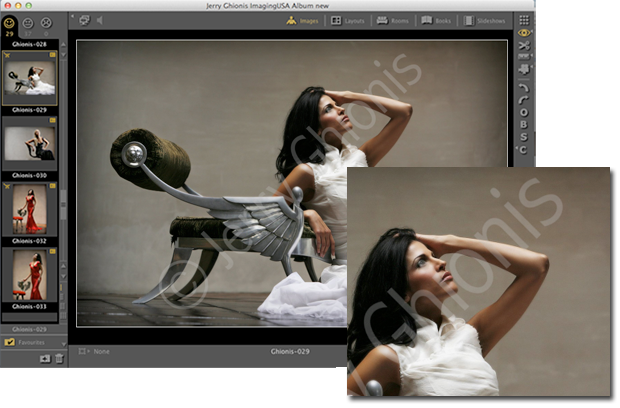This screenshot has height=408, width=620.
Task: Switch to the happy face Yes tab
Action: [11, 20]
